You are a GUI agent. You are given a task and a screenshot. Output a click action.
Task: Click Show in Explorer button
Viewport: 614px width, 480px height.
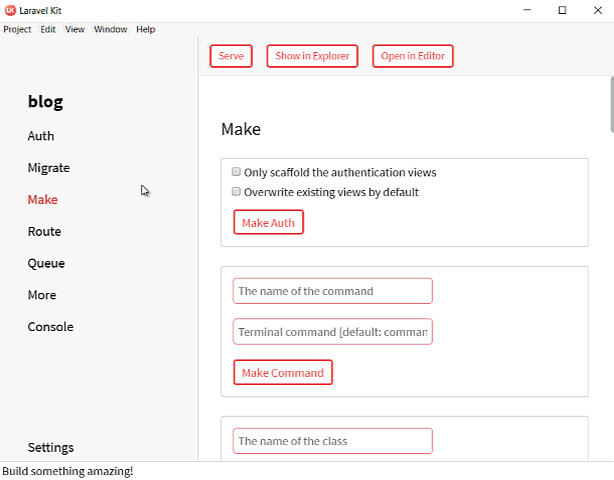click(x=312, y=56)
